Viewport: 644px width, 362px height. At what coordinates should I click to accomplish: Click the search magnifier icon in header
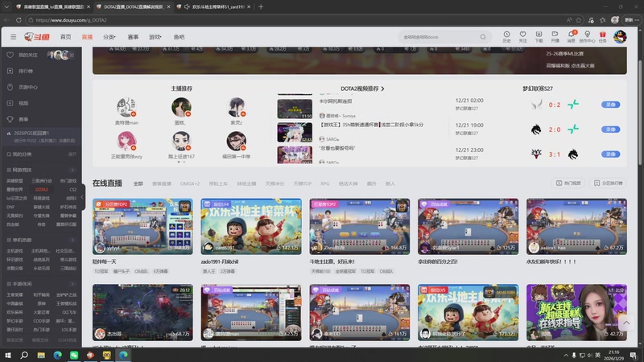[x=483, y=37]
